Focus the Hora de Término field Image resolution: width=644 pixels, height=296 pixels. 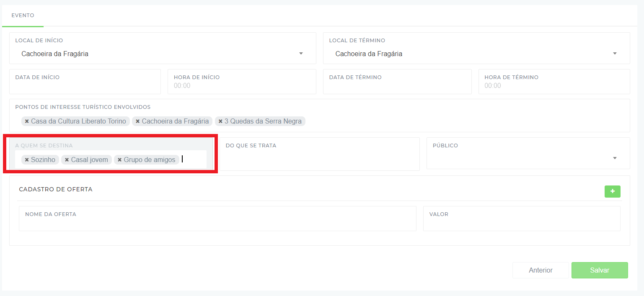tap(554, 82)
